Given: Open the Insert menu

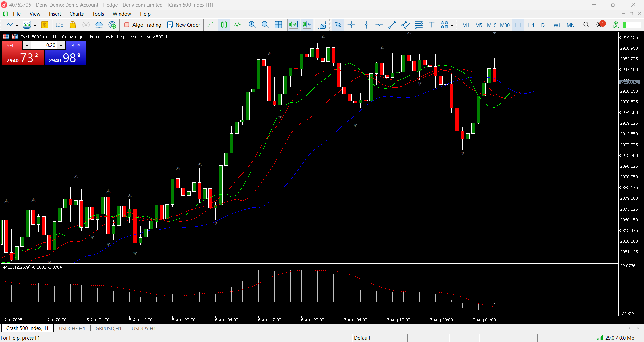Looking at the screenshot, I should (x=55, y=14).
